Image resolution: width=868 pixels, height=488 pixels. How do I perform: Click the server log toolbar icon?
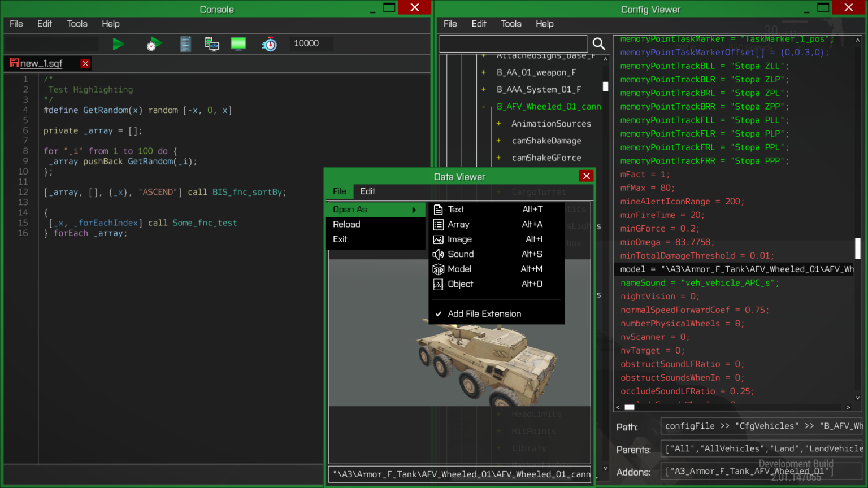[x=185, y=43]
